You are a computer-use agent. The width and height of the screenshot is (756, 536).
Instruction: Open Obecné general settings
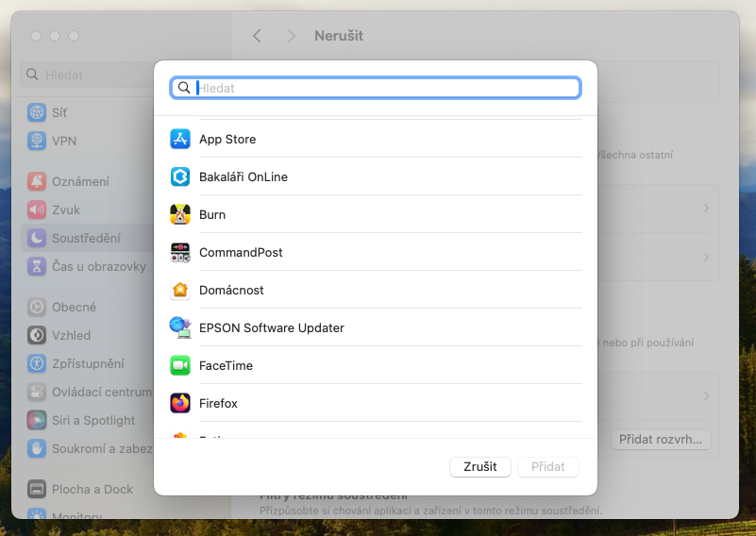87,307
